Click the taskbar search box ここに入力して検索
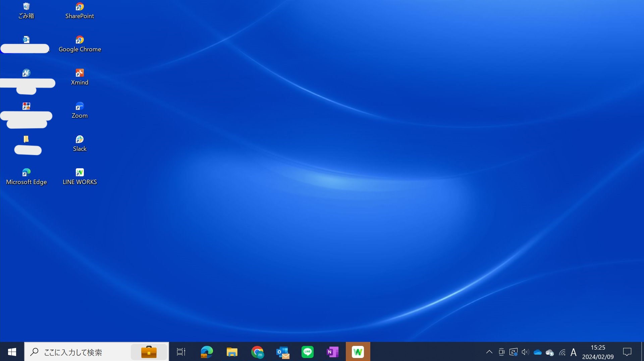644x361 pixels. (97, 352)
